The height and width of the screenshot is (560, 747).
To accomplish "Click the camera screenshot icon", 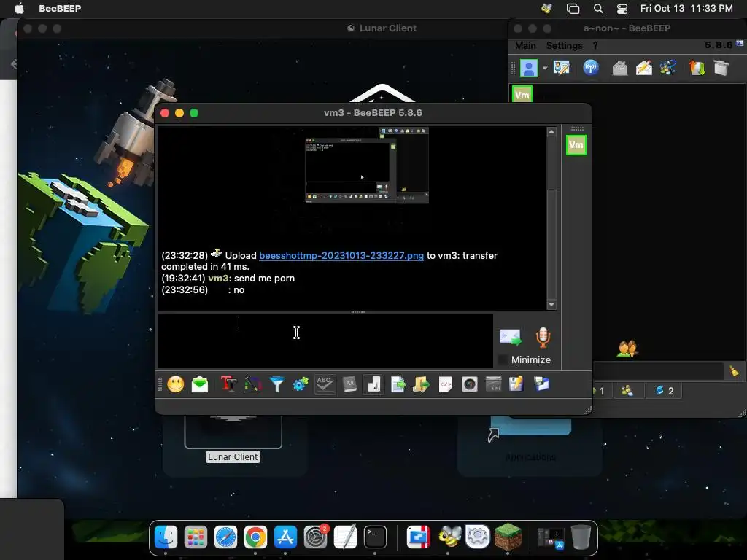I will pyautogui.click(x=470, y=384).
